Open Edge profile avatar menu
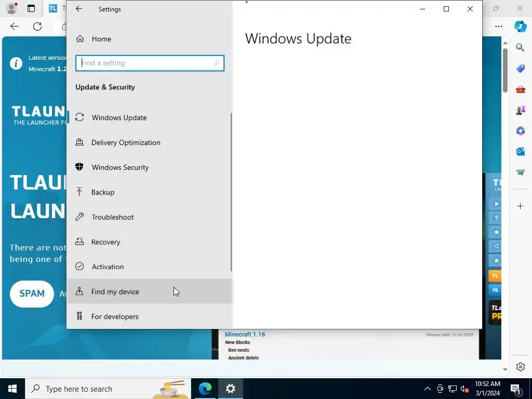Image resolution: width=532 pixels, height=399 pixels. (12, 8)
